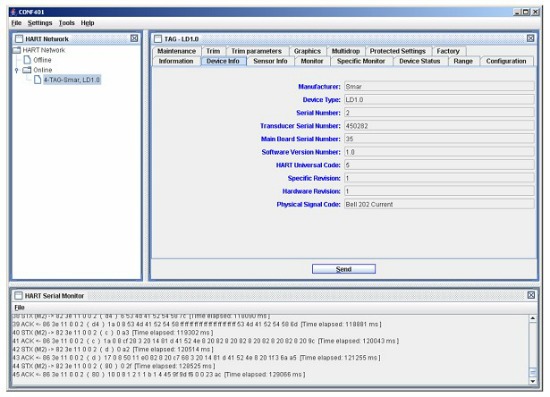Click the Physical Signal Code label

click(308, 204)
